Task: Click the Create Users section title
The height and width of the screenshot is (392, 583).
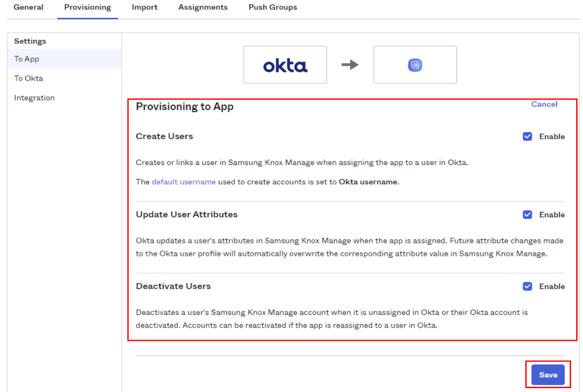Action: tap(165, 136)
